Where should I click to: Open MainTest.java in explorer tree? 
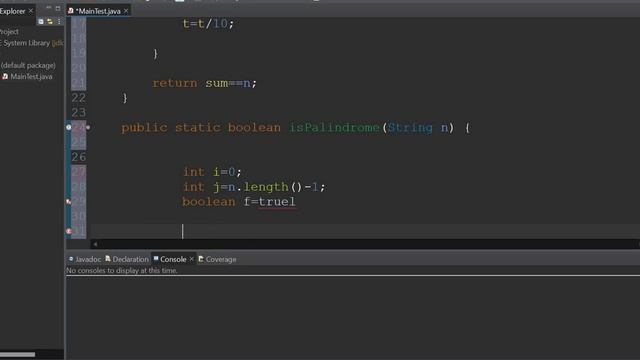[31, 76]
